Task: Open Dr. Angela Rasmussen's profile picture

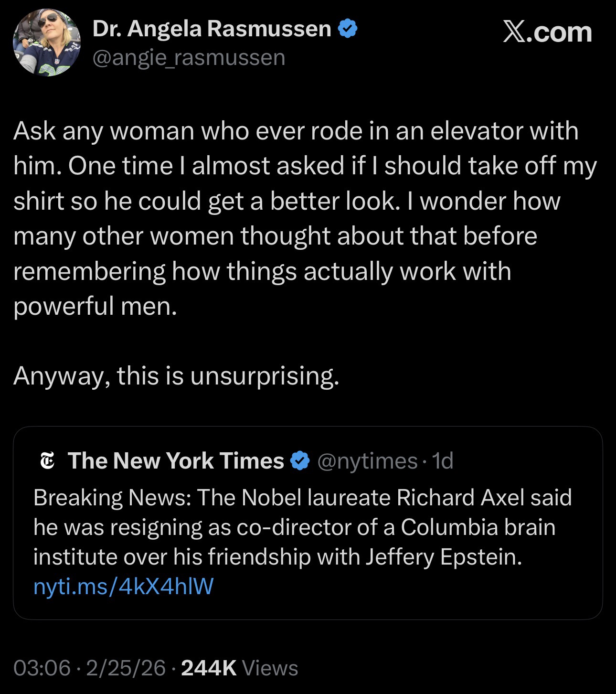Action: coord(46,43)
